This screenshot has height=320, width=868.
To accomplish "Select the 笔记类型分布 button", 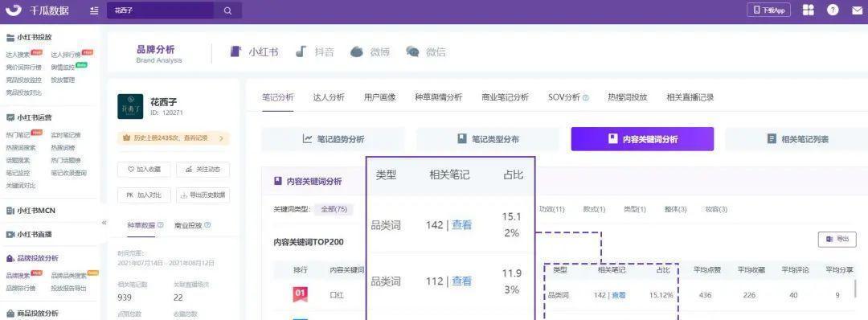I will click(x=488, y=139).
